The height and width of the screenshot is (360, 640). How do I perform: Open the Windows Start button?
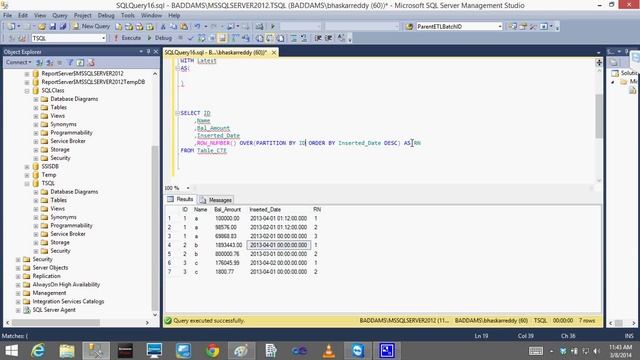[x=11, y=351]
